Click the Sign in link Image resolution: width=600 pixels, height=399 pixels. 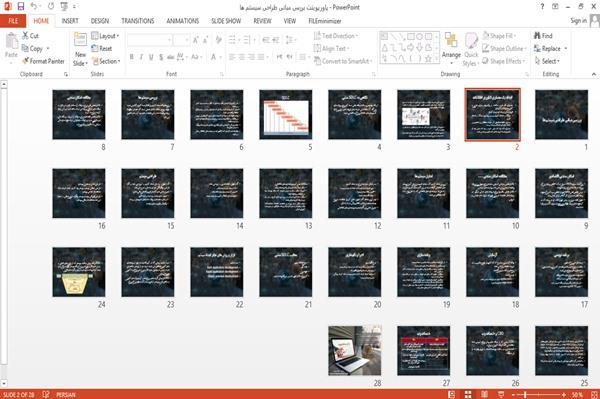click(x=578, y=21)
